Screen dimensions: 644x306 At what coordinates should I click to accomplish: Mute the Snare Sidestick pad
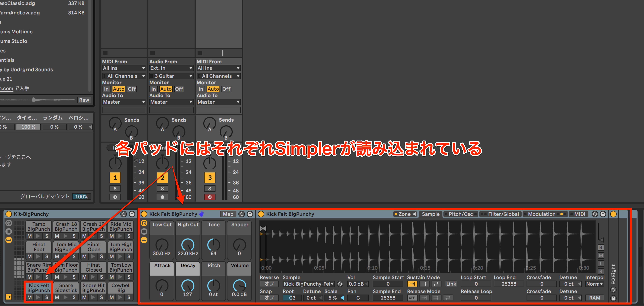57,297
